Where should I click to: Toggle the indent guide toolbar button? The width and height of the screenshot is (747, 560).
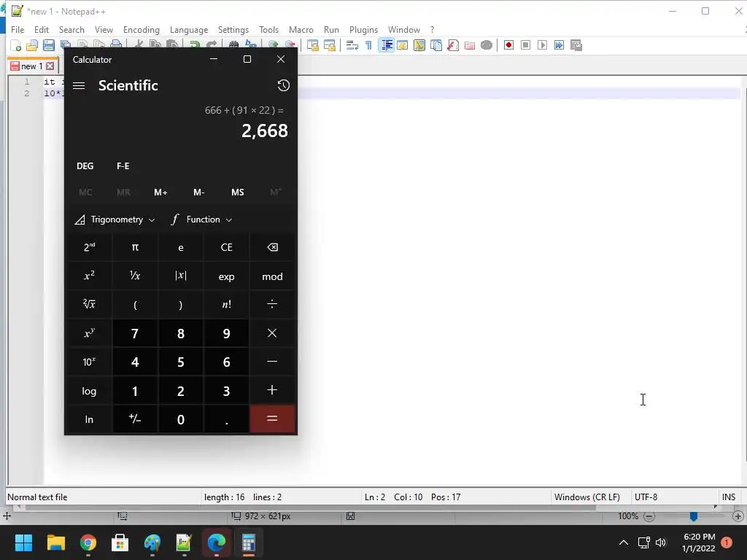387,45
